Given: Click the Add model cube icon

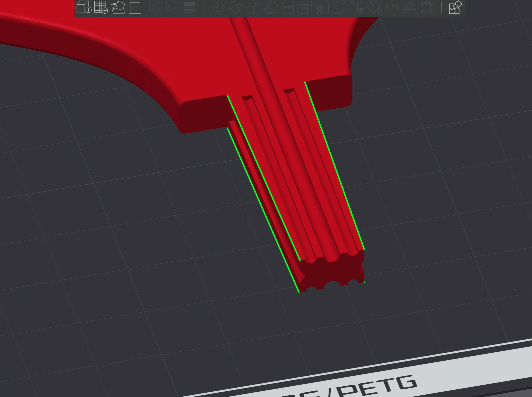Looking at the screenshot, I should [x=84, y=7].
